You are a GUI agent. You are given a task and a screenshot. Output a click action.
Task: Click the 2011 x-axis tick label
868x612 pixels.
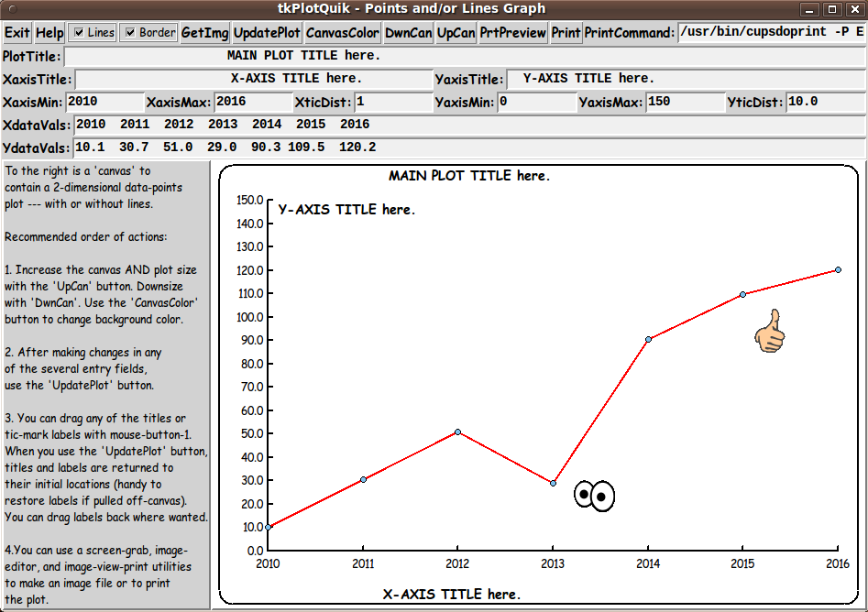[363, 563]
